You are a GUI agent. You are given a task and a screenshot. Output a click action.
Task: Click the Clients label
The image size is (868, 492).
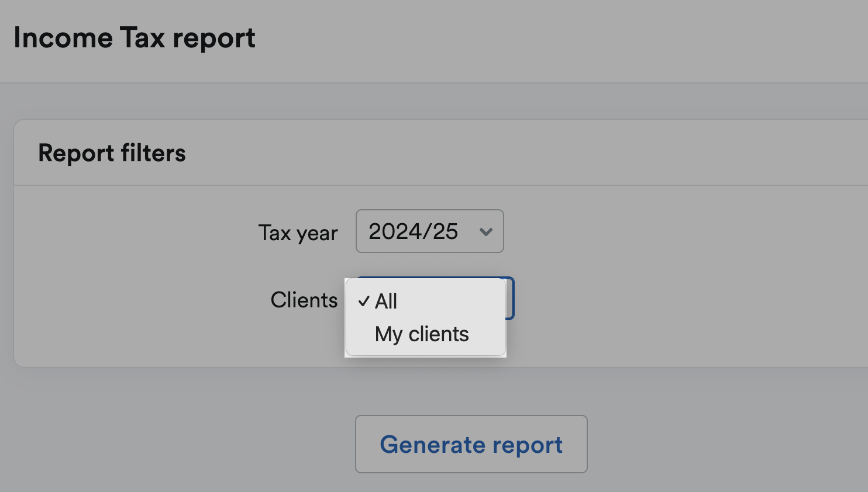tap(304, 300)
